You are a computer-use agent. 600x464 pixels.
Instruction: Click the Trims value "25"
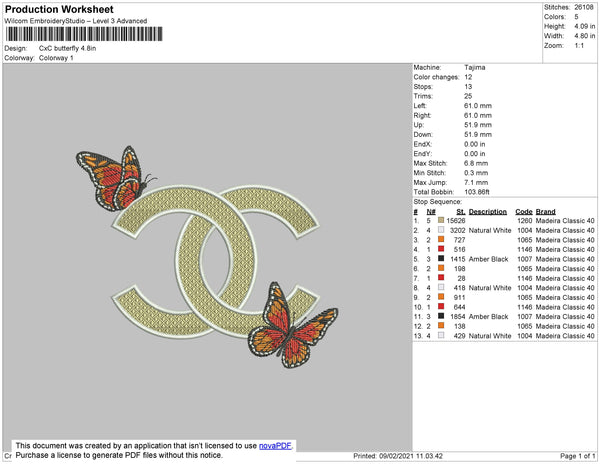click(468, 96)
